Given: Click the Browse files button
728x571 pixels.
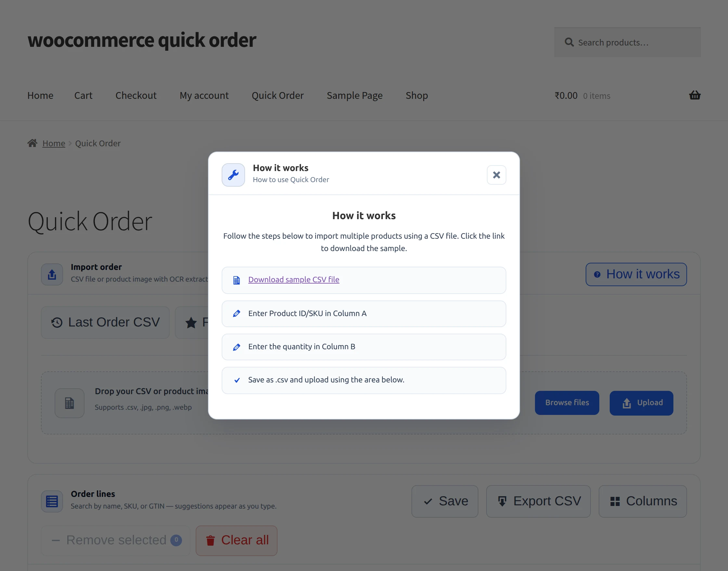Looking at the screenshot, I should (567, 403).
